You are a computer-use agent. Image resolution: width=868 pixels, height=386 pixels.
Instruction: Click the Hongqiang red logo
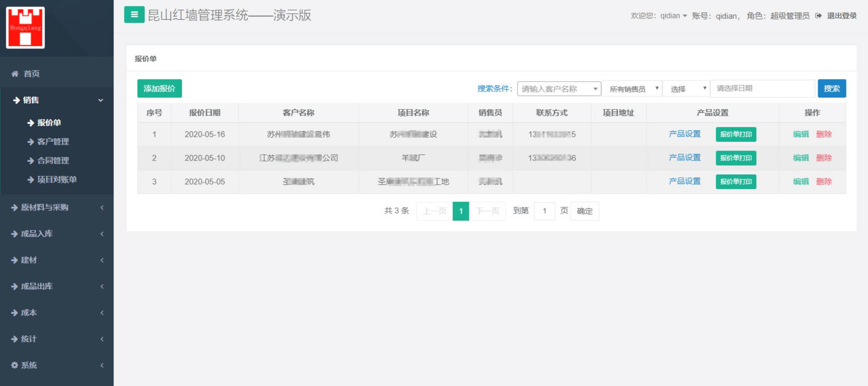[25, 28]
